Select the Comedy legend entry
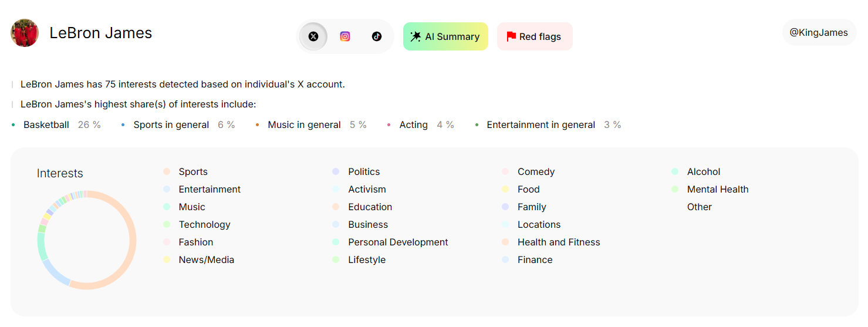 click(536, 171)
